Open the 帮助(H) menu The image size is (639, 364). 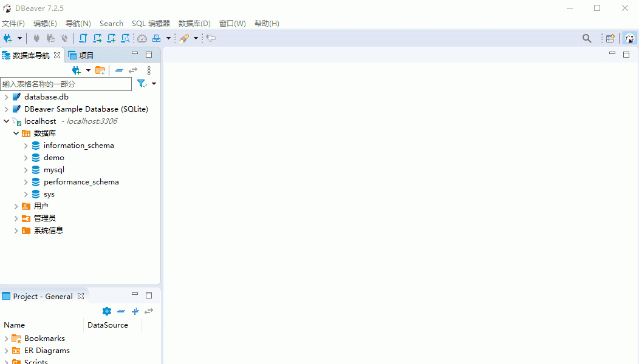[x=267, y=24]
